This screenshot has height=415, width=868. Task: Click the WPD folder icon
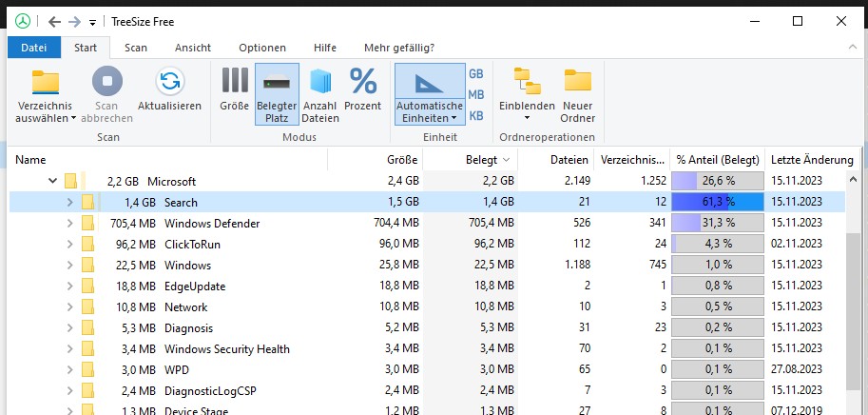[88, 369]
